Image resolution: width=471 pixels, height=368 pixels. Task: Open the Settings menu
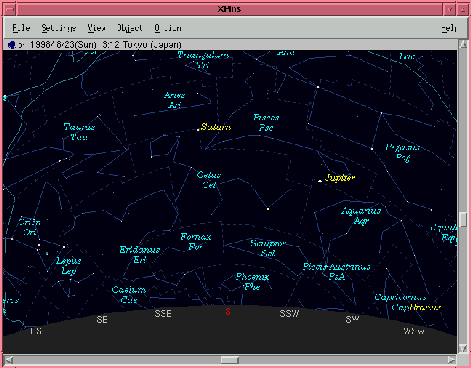[59, 28]
